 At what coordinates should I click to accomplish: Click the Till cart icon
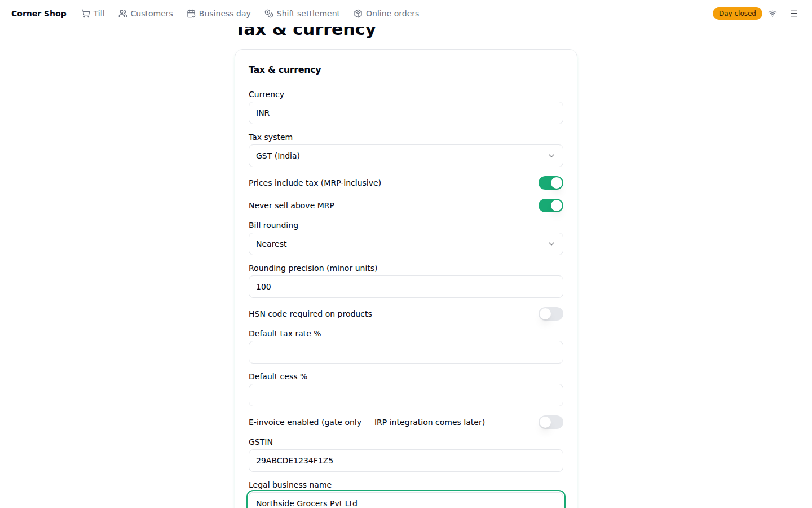[86, 14]
